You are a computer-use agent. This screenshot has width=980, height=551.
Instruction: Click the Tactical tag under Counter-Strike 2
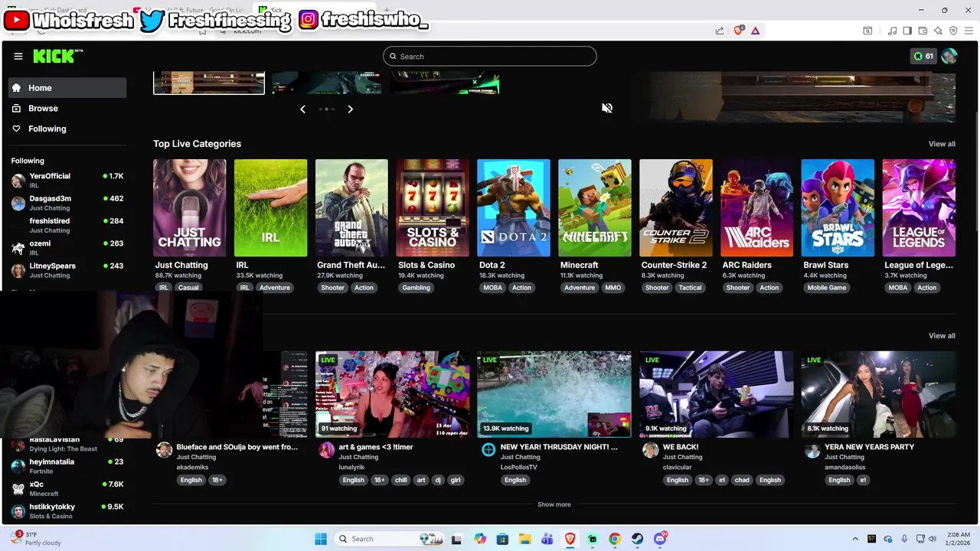690,288
